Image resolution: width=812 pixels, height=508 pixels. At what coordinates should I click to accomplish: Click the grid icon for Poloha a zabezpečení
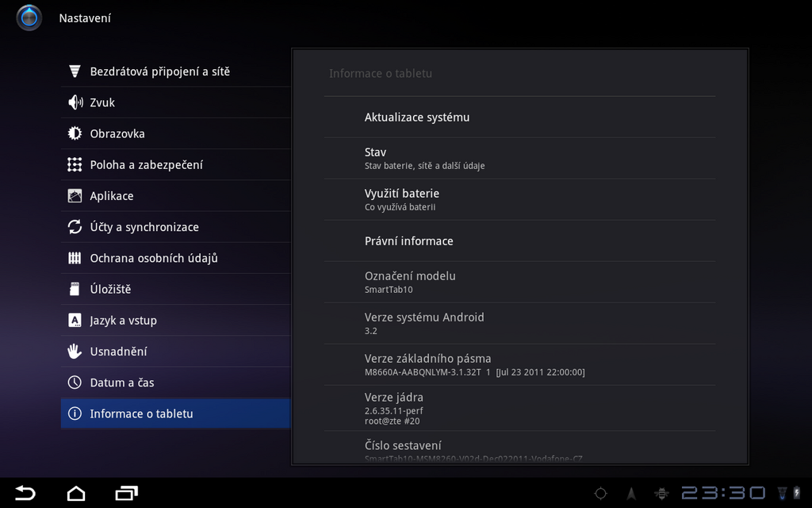pyautogui.click(x=75, y=164)
